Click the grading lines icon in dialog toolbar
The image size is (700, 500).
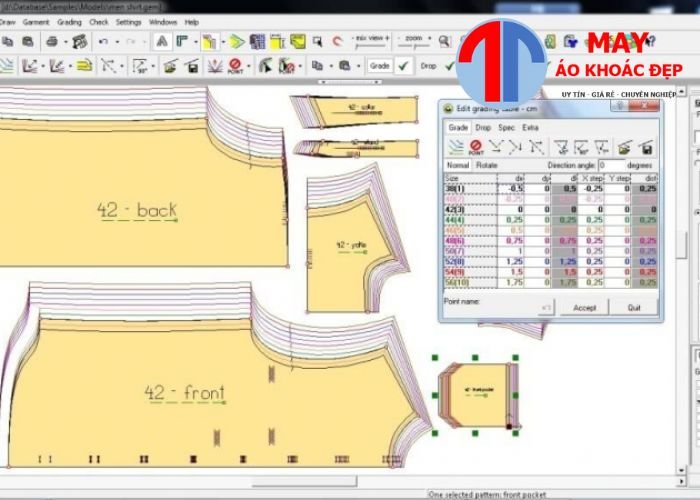(456, 147)
